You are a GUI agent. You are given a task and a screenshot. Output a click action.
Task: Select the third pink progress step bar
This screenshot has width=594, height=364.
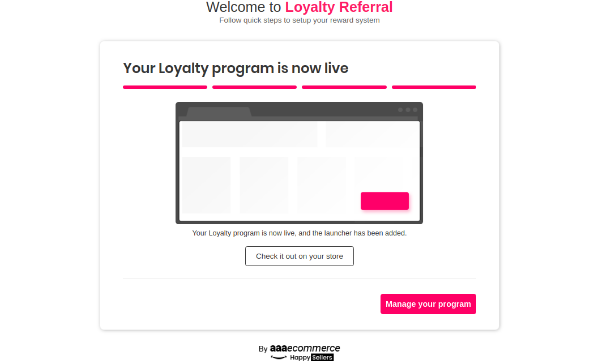pyautogui.click(x=344, y=87)
